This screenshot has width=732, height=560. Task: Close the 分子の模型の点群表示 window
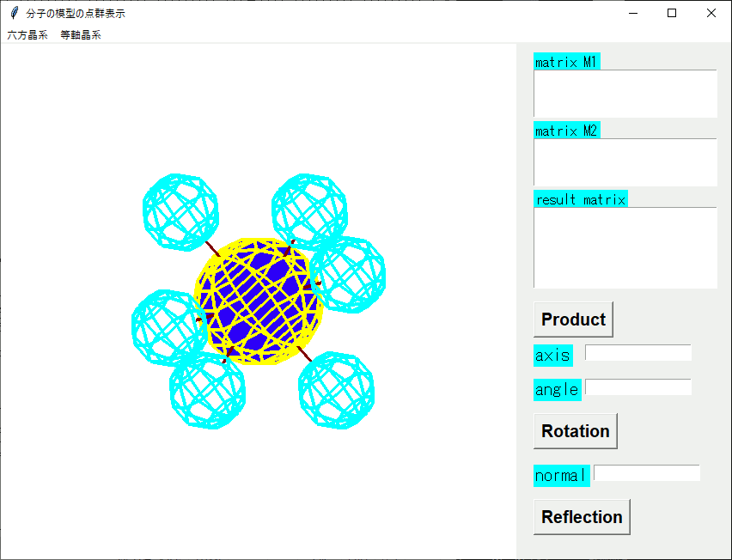(x=711, y=13)
